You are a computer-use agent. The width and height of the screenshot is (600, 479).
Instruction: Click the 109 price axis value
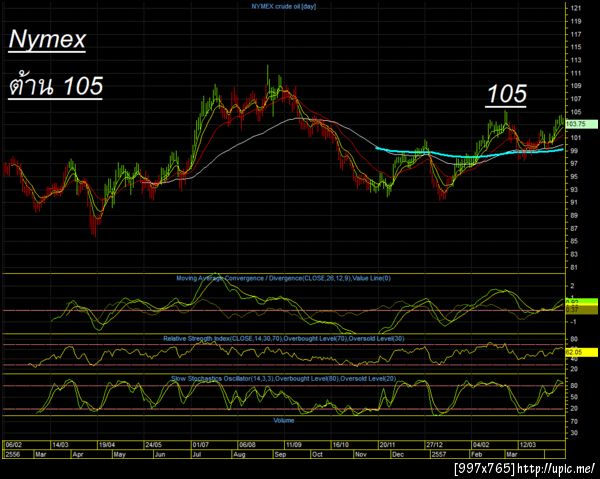pos(576,86)
